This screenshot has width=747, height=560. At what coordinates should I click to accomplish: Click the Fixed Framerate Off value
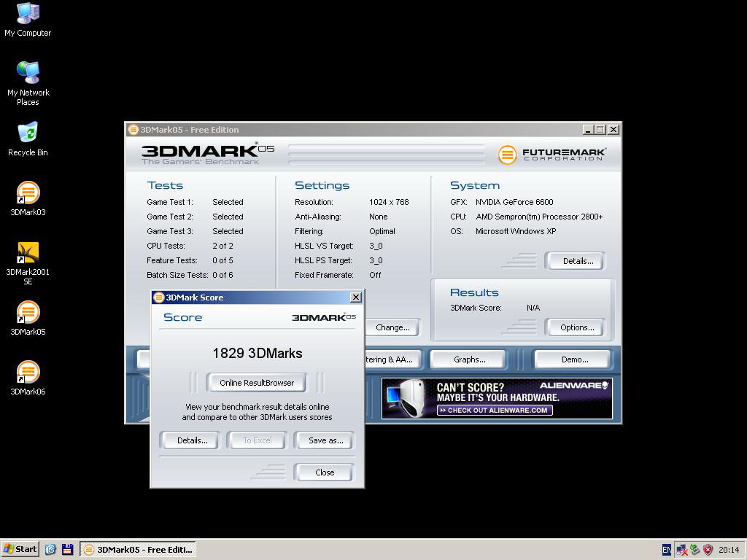click(x=375, y=275)
